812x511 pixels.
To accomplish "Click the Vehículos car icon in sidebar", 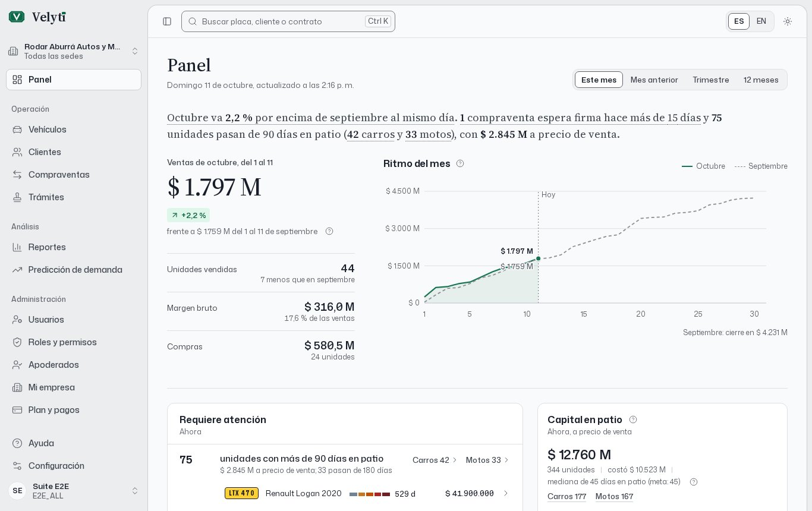I will [x=17, y=130].
